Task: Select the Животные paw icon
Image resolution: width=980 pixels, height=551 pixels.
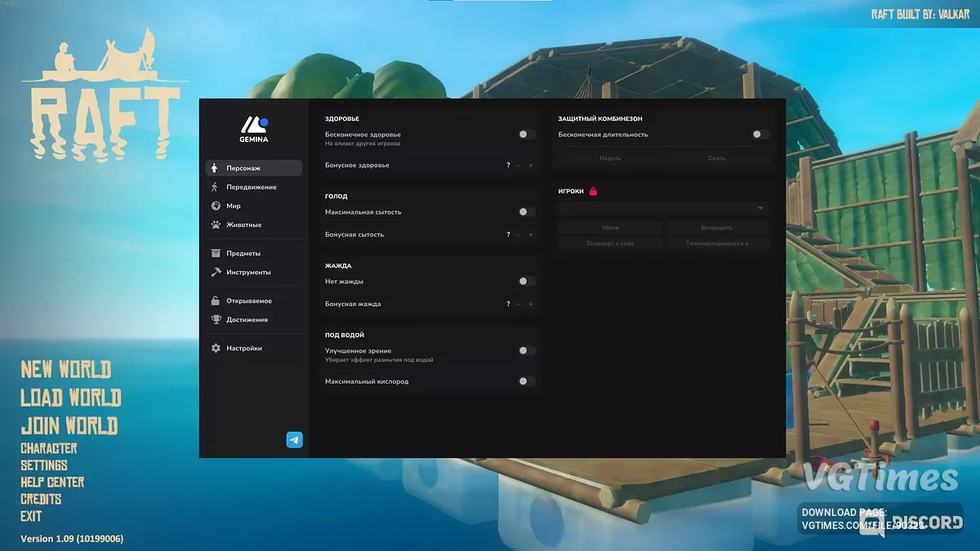Action: tap(216, 224)
